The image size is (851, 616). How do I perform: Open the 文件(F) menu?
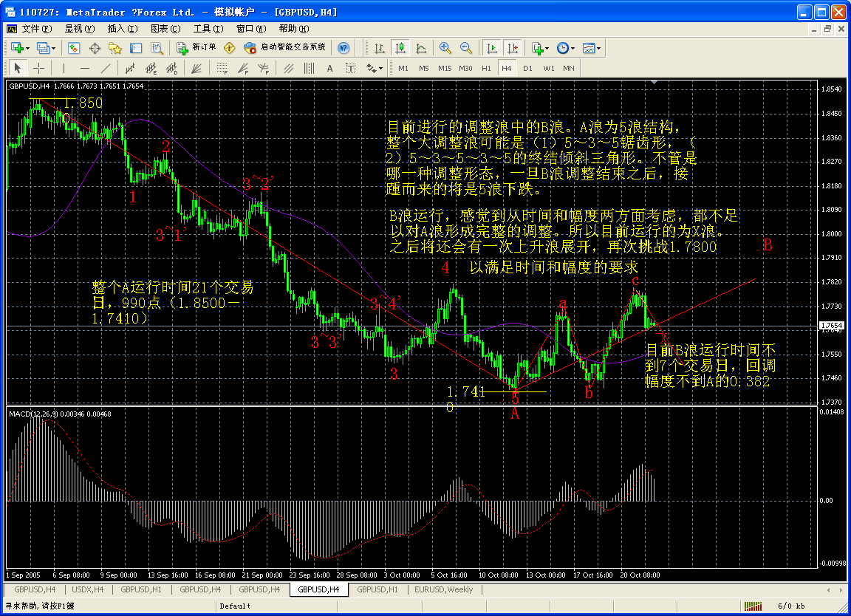(x=36, y=29)
